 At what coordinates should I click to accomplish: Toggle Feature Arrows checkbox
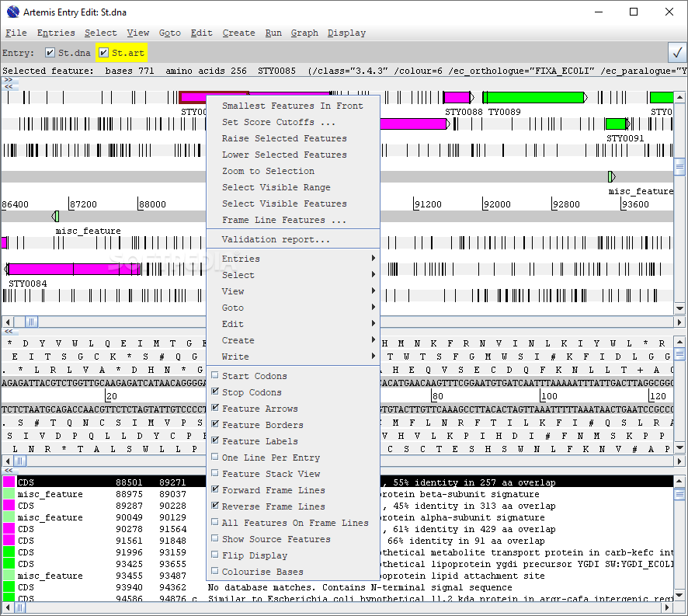click(215, 408)
